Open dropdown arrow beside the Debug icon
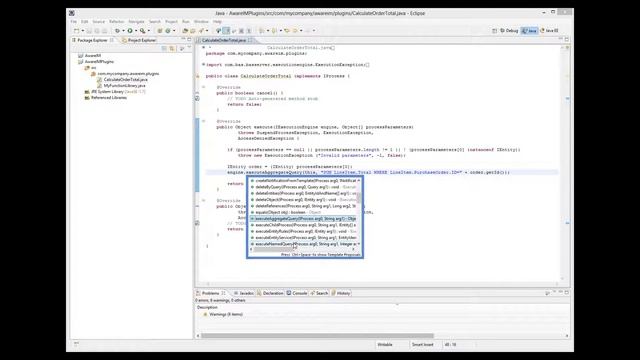The height and width of the screenshot is (360, 640). (x=123, y=31)
